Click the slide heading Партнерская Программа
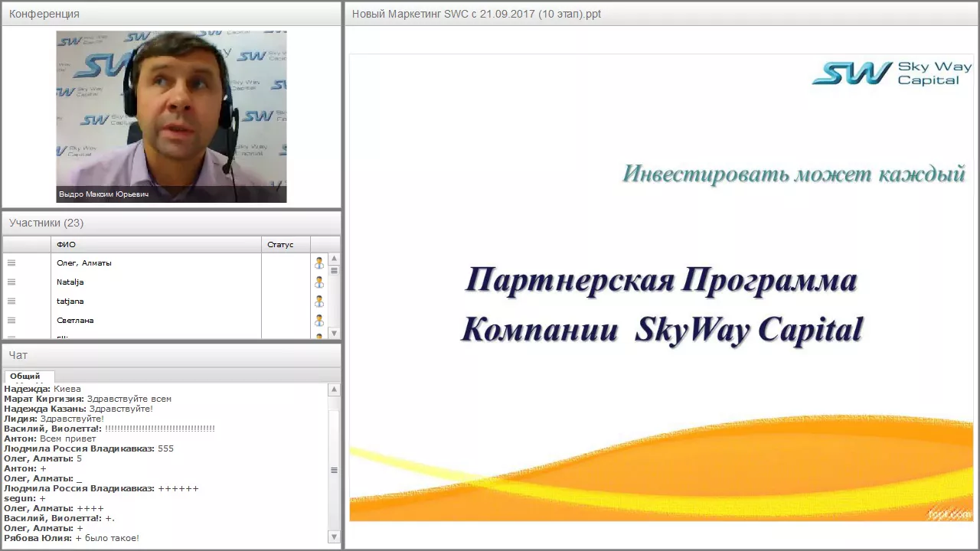 661,281
